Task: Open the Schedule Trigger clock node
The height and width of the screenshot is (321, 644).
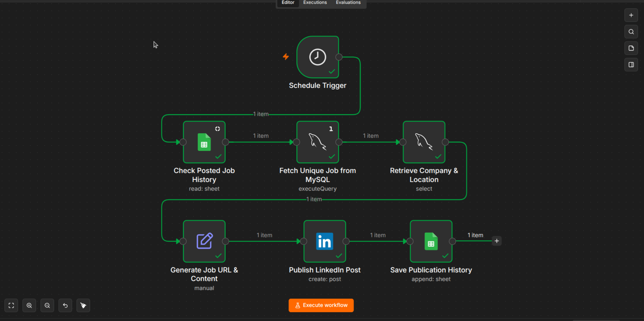Action: point(318,57)
